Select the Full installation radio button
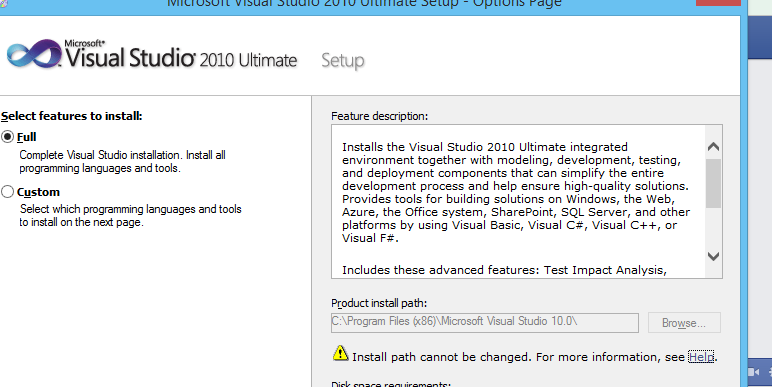Screen dimensions: 772x387 7,136
